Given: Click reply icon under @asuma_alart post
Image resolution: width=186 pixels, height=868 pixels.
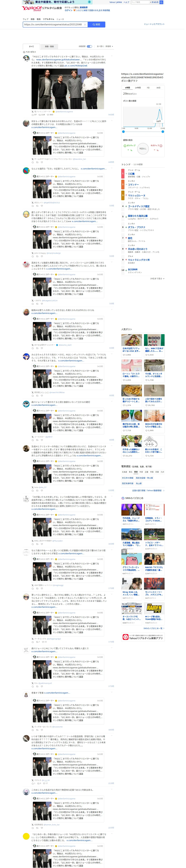Looking at the screenshot, I should coord(33,348).
